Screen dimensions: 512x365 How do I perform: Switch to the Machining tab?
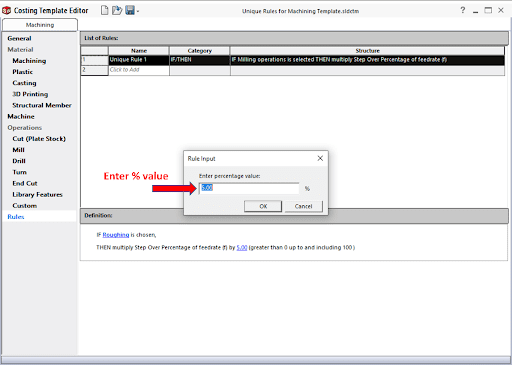[40, 25]
